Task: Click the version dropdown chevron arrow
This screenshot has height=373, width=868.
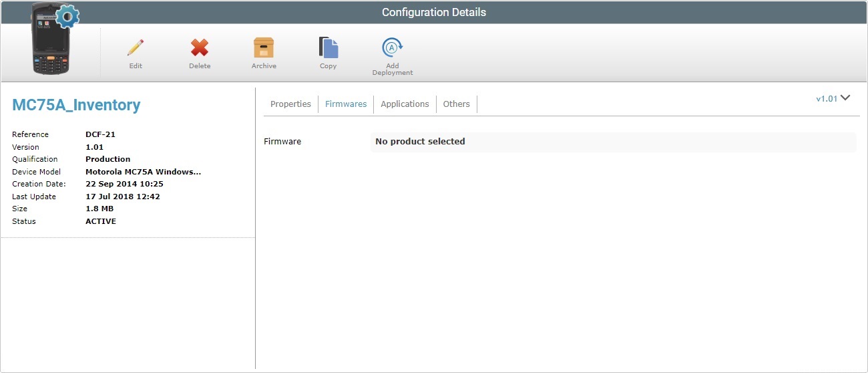Action: pos(845,98)
